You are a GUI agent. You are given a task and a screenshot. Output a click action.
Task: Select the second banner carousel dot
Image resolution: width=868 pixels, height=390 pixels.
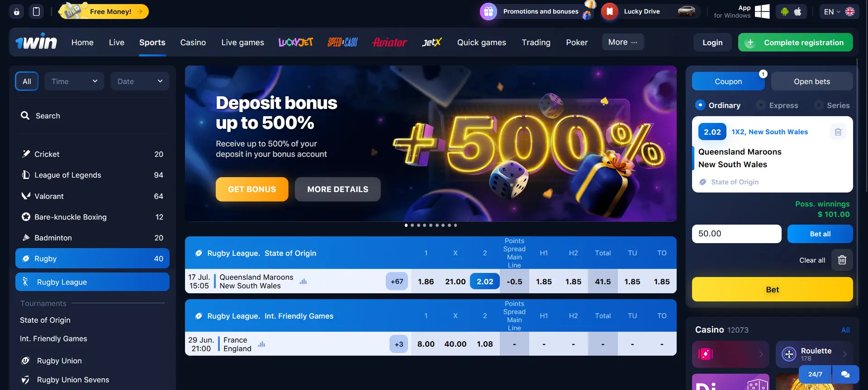[412, 225]
